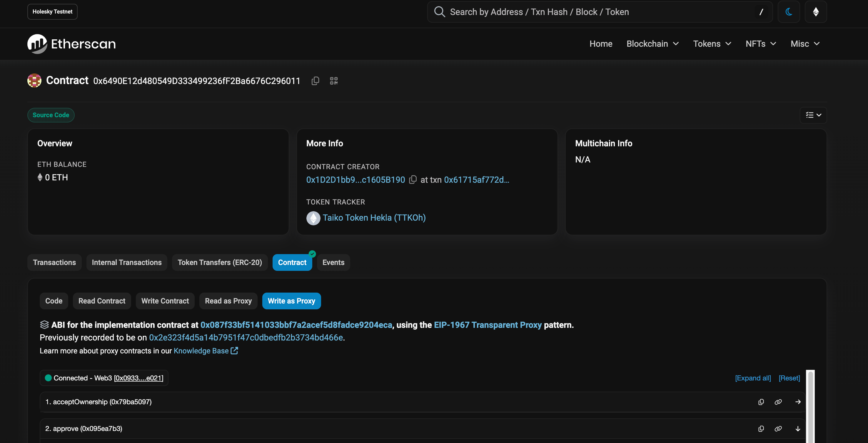Click the contract address text 0x6490E12d...296011
This screenshot has height=443, width=868.
point(196,81)
